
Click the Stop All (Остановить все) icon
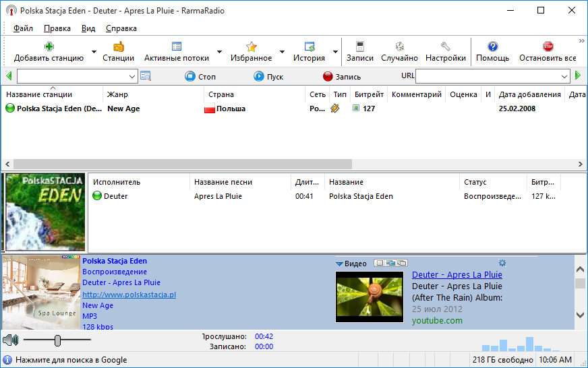point(548,47)
